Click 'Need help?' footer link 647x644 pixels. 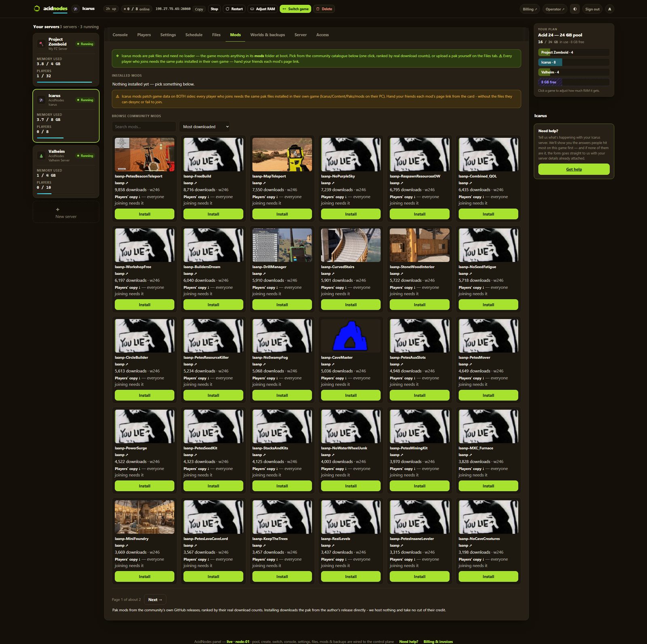408,642
